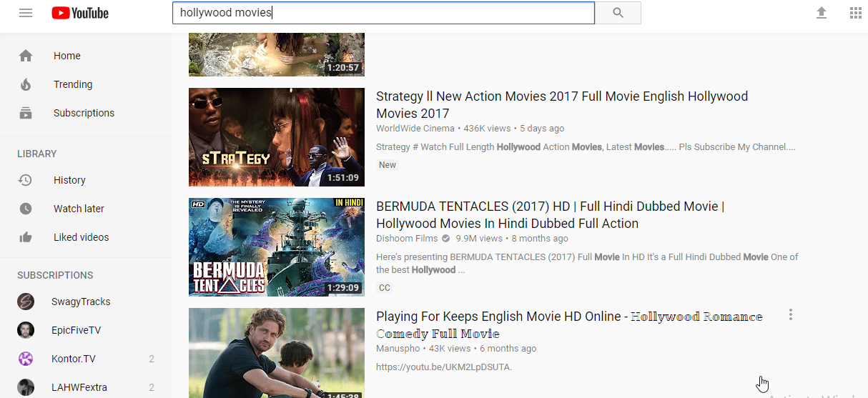Open three-dot menu for Playing For Keeps
868x398 pixels.
click(790, 314)
